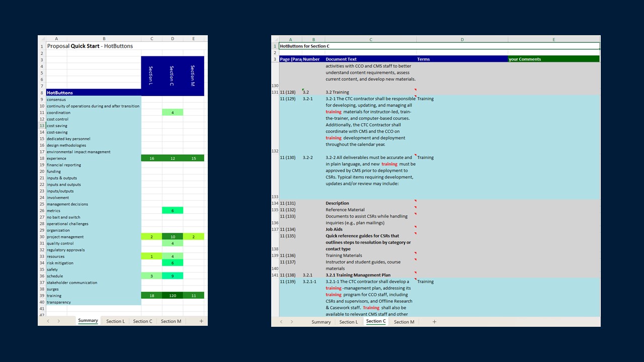Open Section M tab in left workbook

click(171, 321)
